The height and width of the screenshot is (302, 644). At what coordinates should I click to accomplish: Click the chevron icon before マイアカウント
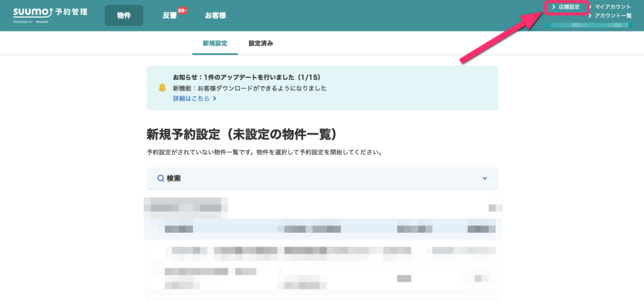tap(589, 7)
